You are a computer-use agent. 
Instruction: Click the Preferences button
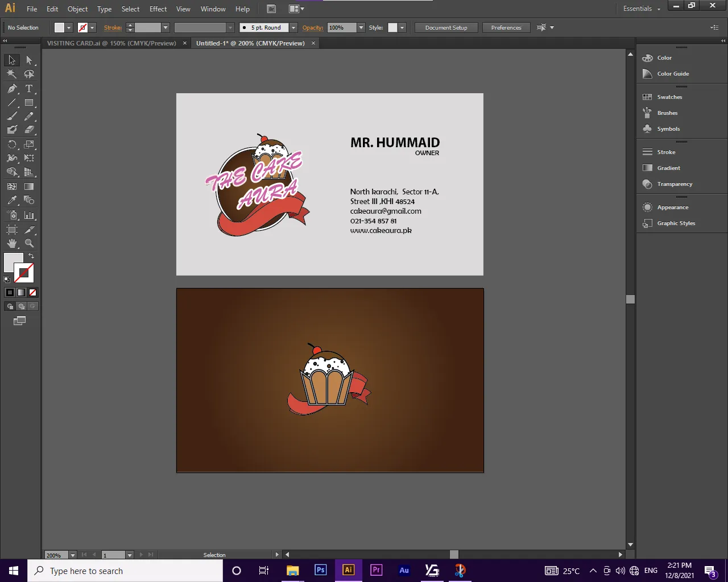(x=506, y=28)
